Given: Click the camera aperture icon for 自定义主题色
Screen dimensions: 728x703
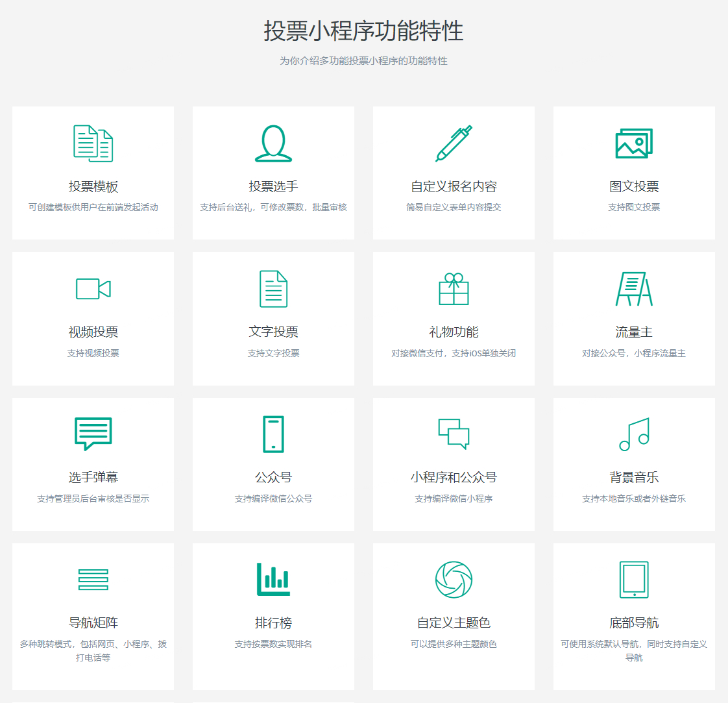Looking at the screenshot, I should pos(454,580).
